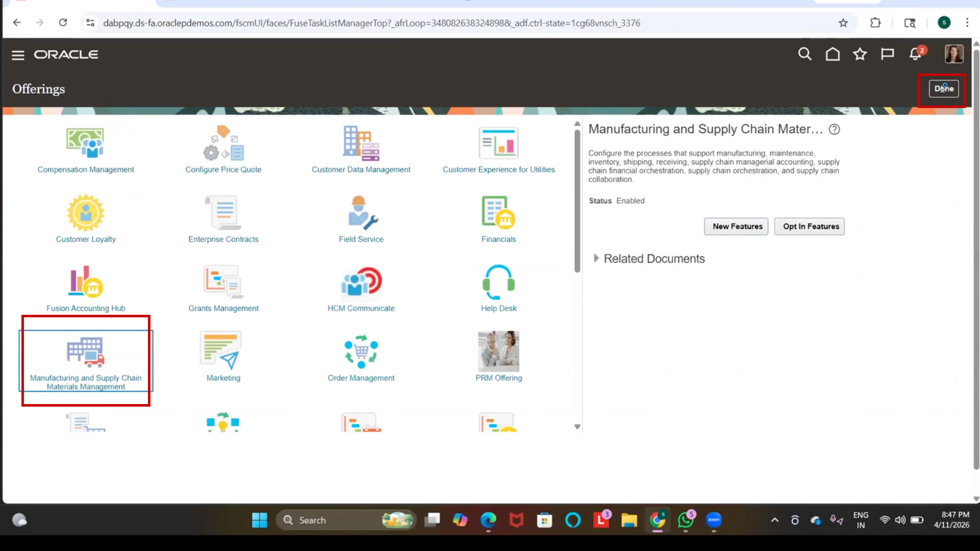Open Zoom from taskbar
Image resolution: width=980 pixels, height=551 pixels.
click(x=714, y=520)
